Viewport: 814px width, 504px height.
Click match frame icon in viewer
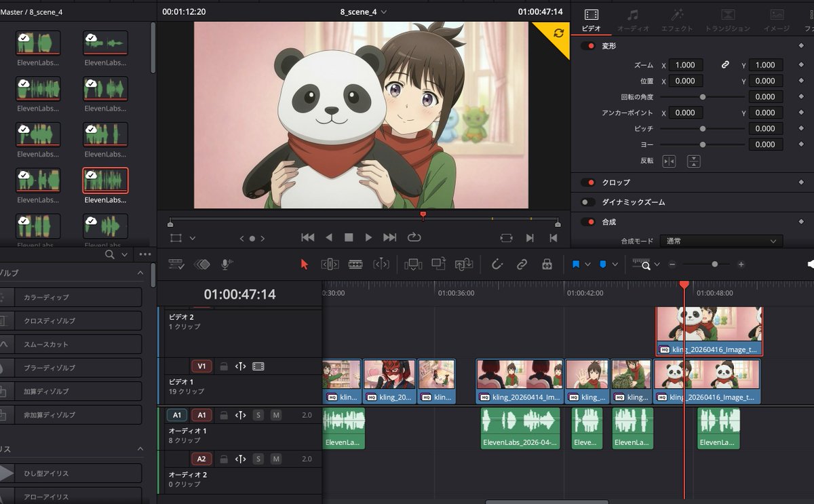(x=507, y=238)
